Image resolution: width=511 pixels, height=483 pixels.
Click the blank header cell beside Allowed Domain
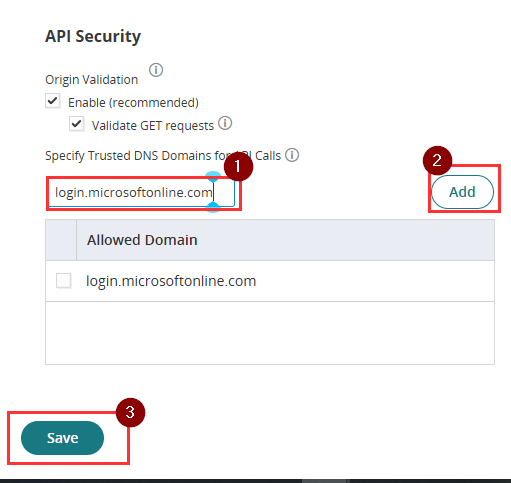[61, 240]
